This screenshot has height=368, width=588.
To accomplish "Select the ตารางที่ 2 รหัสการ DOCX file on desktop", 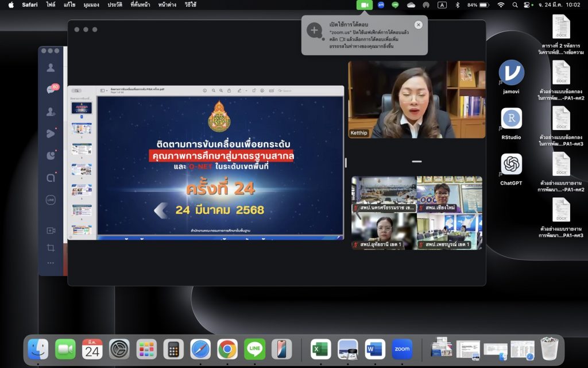I will click(x=561, y=34).
